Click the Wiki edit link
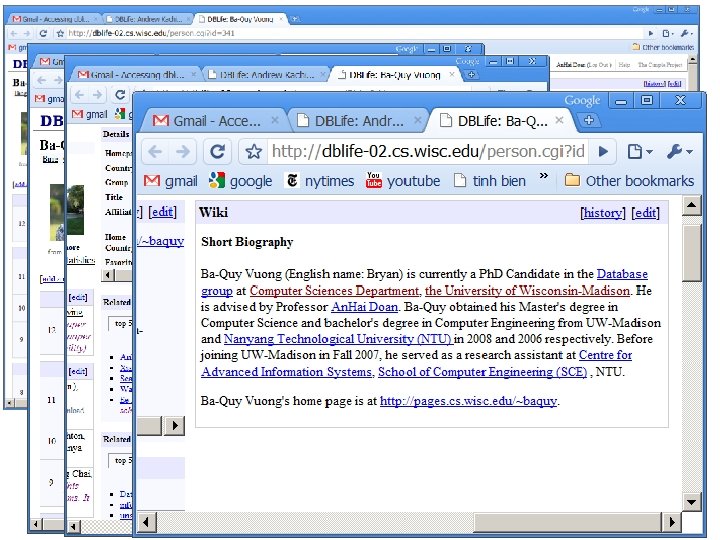The width and height of the screenshot is (720, 540). [x=646, y=213]
